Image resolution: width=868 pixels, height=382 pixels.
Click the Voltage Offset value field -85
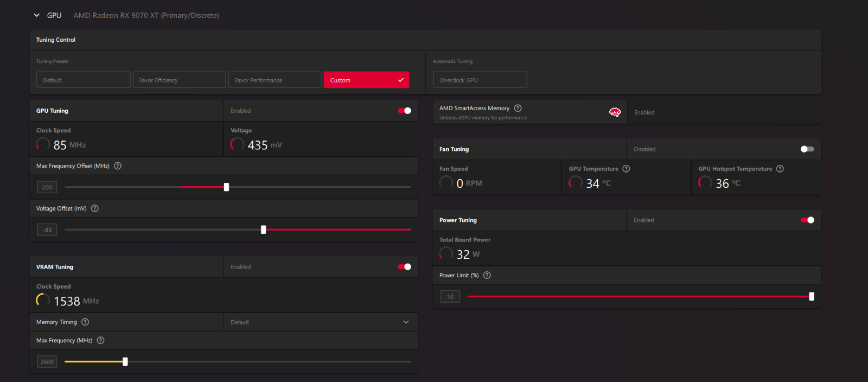[47, 230]
